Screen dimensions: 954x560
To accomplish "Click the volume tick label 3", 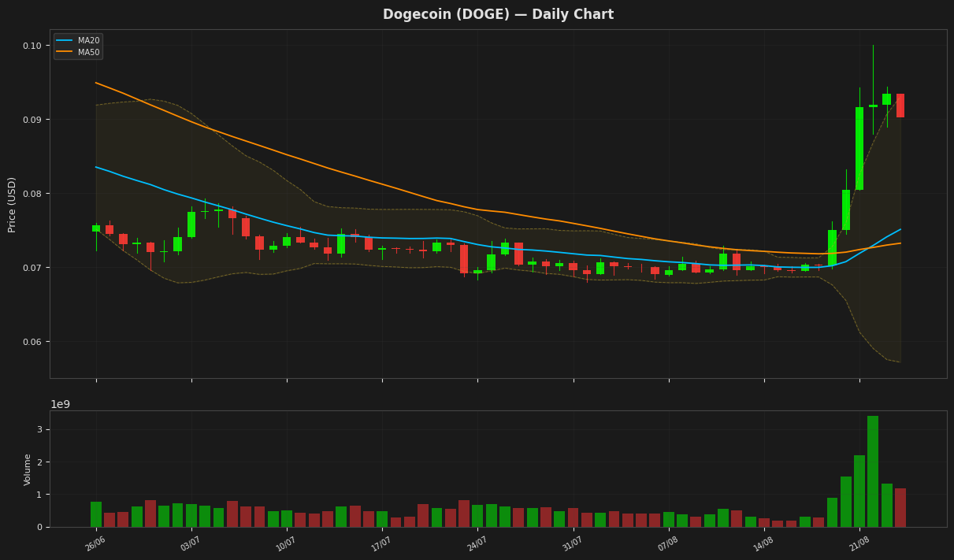I will click(41, 429).
